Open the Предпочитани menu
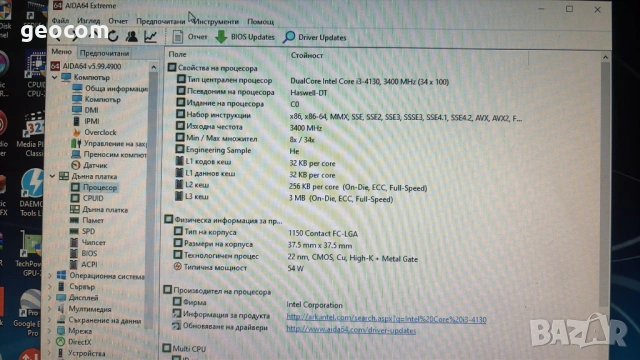The image size is (640, 360). click(x=160, y=21)
